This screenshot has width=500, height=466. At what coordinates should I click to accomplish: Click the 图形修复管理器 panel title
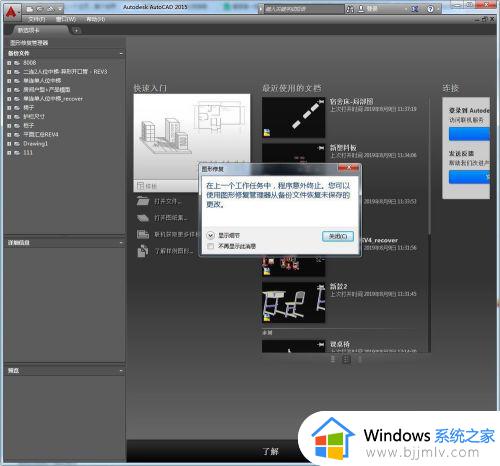pyautogui.click(x=29, y=43)
